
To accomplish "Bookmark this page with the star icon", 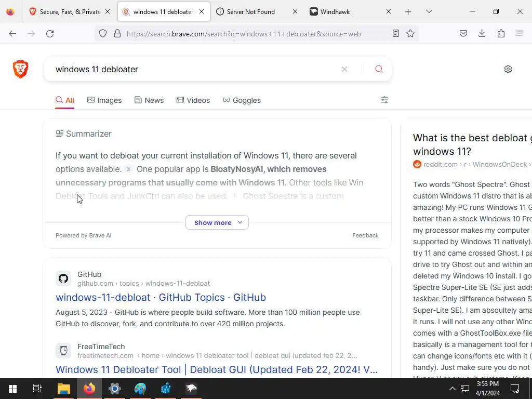I will pyautogui.click(x=410, y=33).
